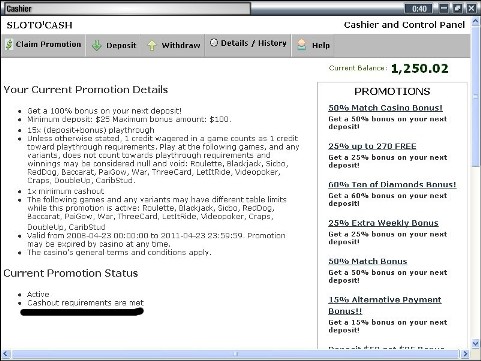Click the 'Cashier and Control Panel' heading
The image size is (481, 361).
click(x=404, y=25)
